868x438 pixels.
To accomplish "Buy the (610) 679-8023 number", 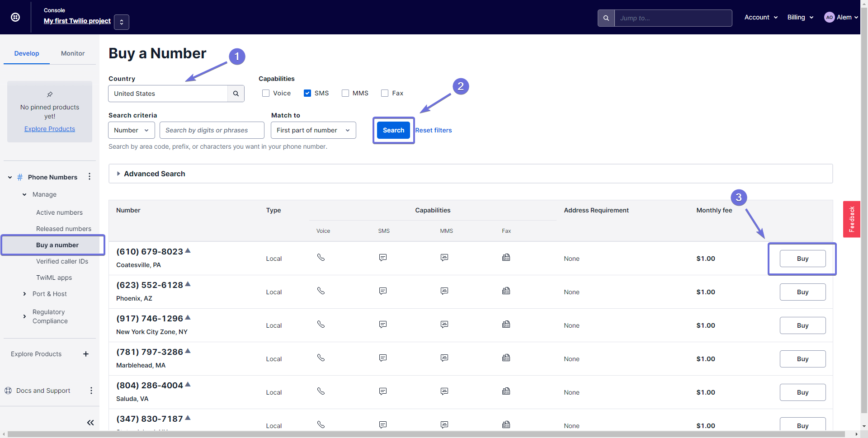I will point(802,259).
